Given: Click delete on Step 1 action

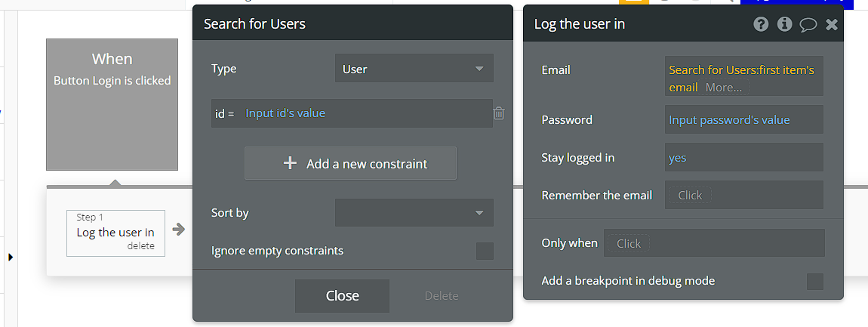Looking at the screenshot, I should coord(140,246).
